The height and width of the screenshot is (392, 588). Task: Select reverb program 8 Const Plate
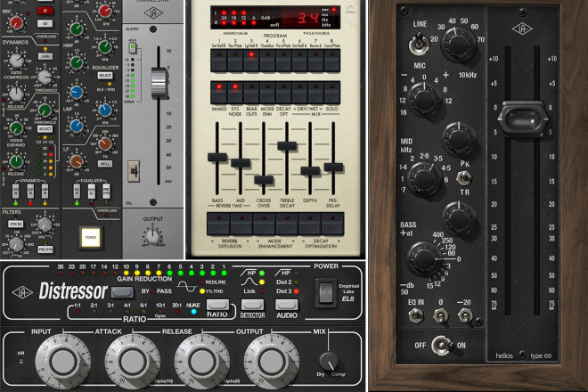332,61
